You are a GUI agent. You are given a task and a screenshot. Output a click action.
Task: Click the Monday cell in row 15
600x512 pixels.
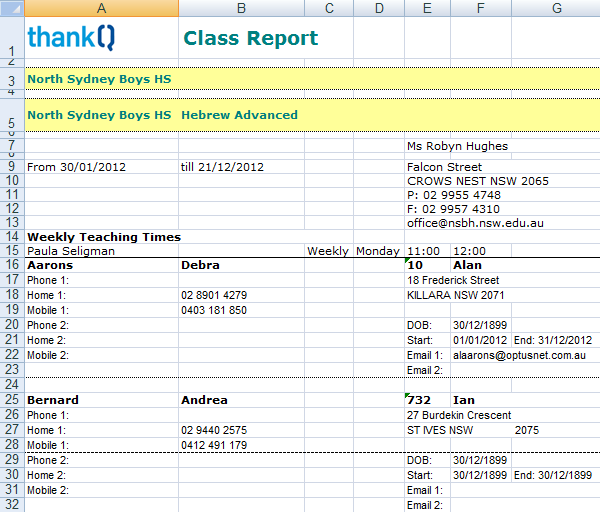tap(377, 251)
